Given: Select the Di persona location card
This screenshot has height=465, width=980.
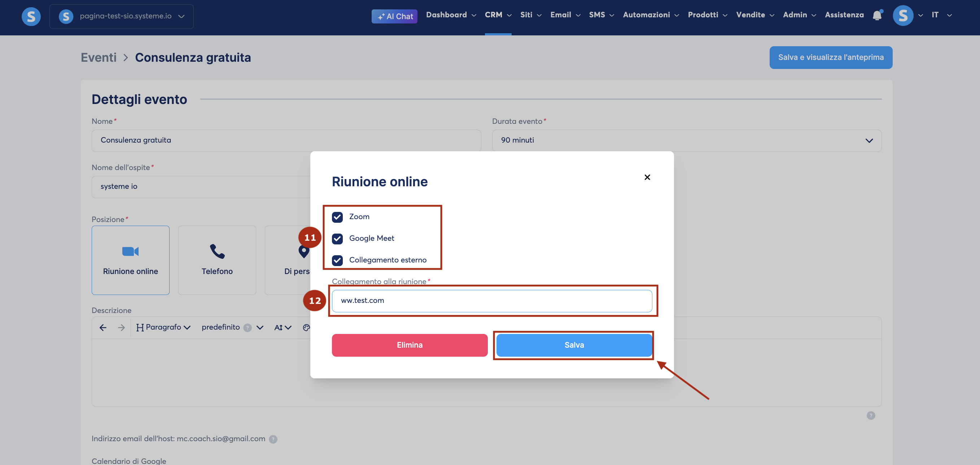Looking at the screenshot, I should pos(288,260).
